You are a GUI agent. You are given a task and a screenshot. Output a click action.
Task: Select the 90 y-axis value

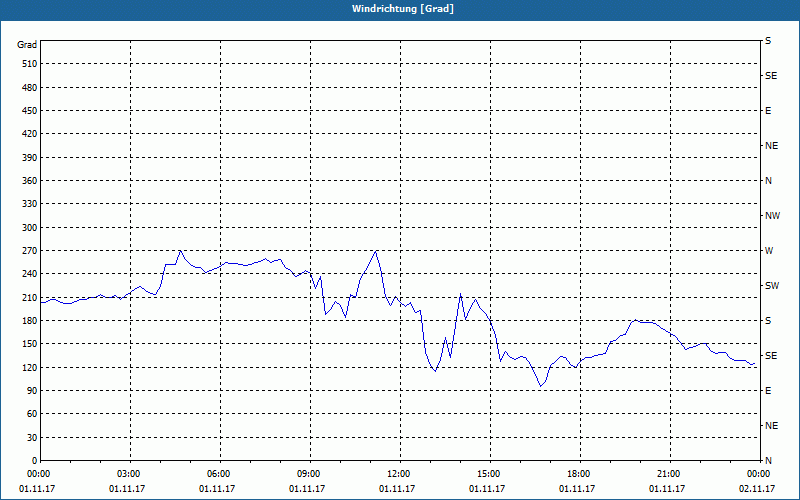[32, 391]
